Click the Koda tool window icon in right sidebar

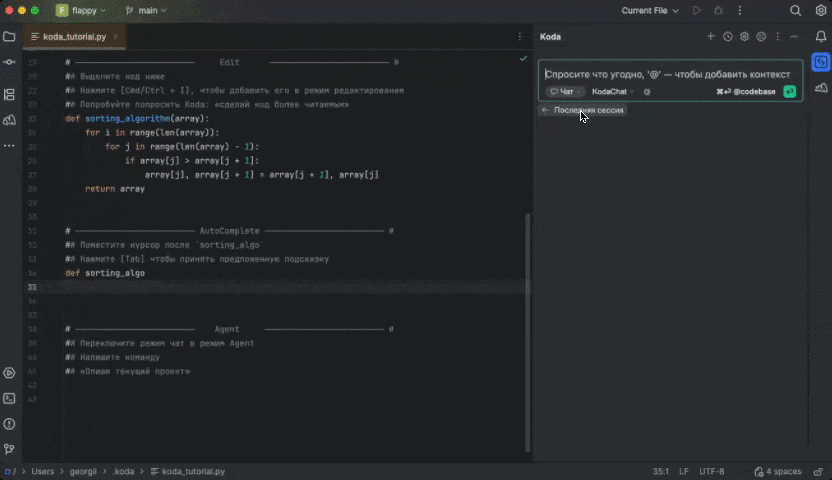click(x=821, y=63)
